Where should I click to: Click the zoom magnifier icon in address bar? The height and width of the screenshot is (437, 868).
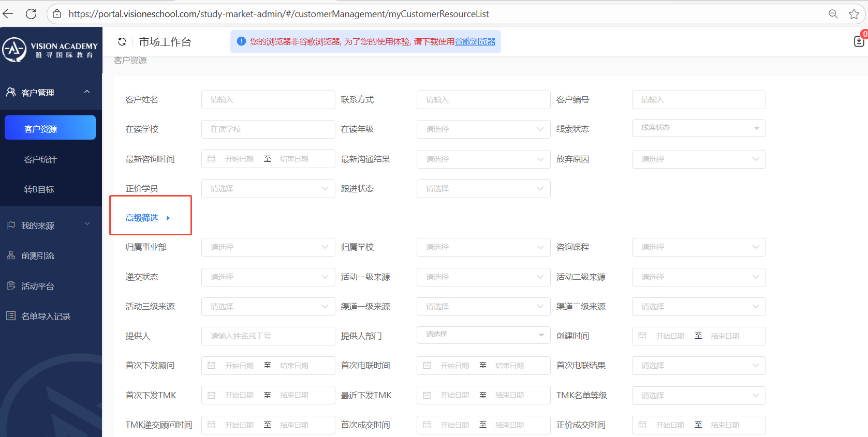click(833, 14)
